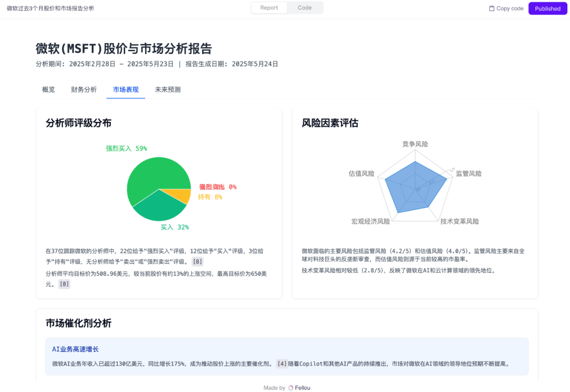Click the report title 微软(MSFT)股价与市场分析报告
570x392 pixels.
click(123, 49)
